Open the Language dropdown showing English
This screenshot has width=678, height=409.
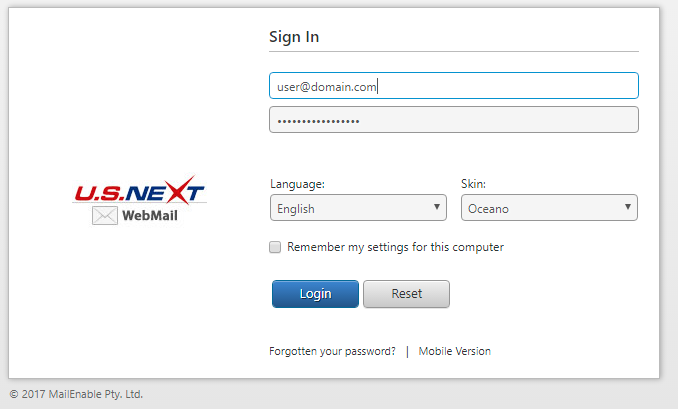pos(358,208)
